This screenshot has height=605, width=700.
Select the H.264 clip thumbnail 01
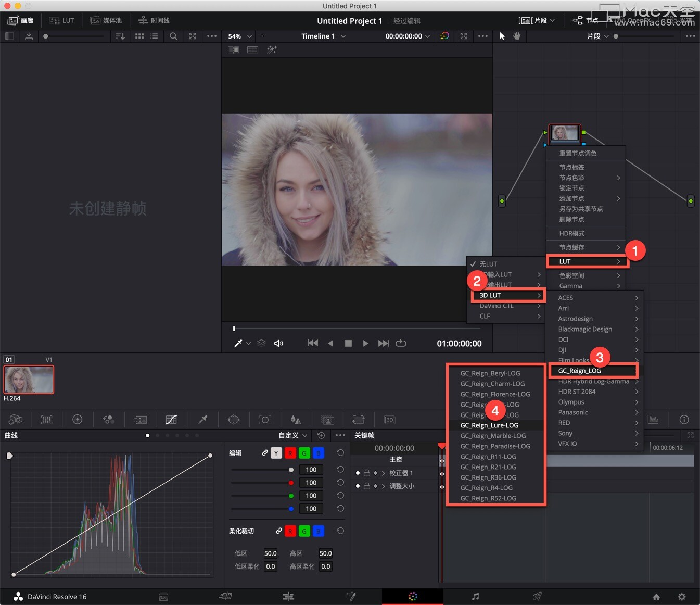tap(29, 380)
